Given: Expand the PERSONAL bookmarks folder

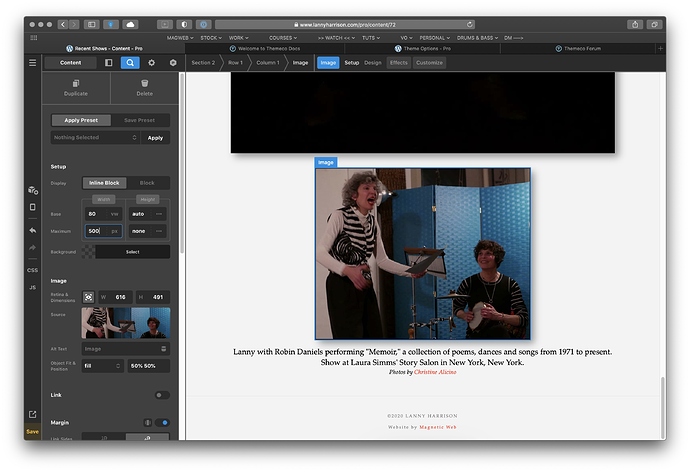Looking at the screenshot, I should 435,38.
